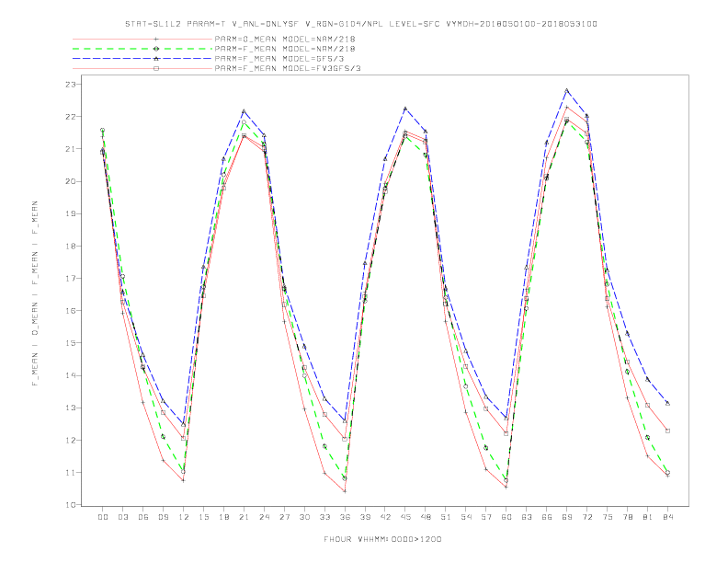Click GFS triangle data point at hour 84
Image resolution: width=728 pixels, height=563 pixels.
coord(667,403)
